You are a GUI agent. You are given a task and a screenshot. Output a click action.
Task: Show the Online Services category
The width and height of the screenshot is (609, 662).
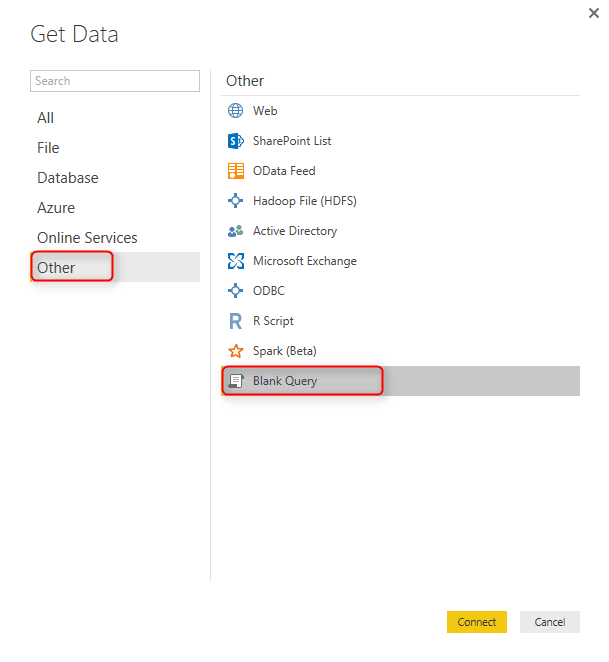tap(115, 238)
